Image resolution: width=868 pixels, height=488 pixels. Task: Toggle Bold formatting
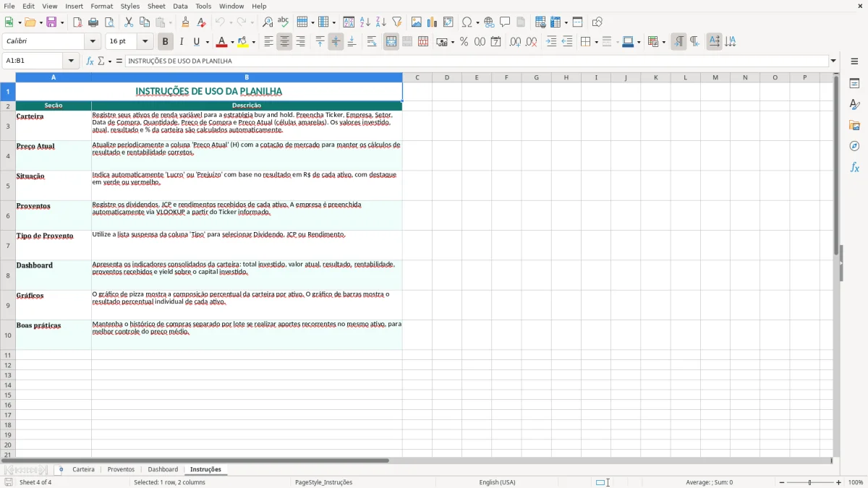click(x=166, y=42)
